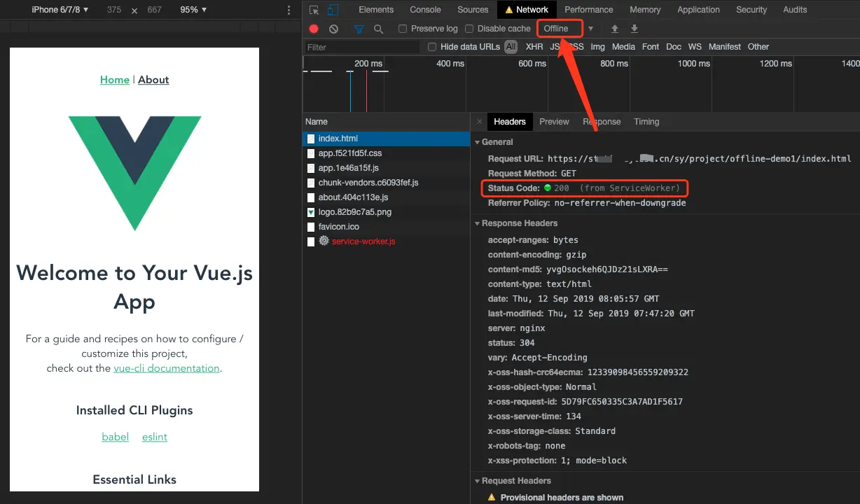Viewport: 860px width, 504px height.
Task: Click the Home link in the page
Action: (x=115, y=80)
